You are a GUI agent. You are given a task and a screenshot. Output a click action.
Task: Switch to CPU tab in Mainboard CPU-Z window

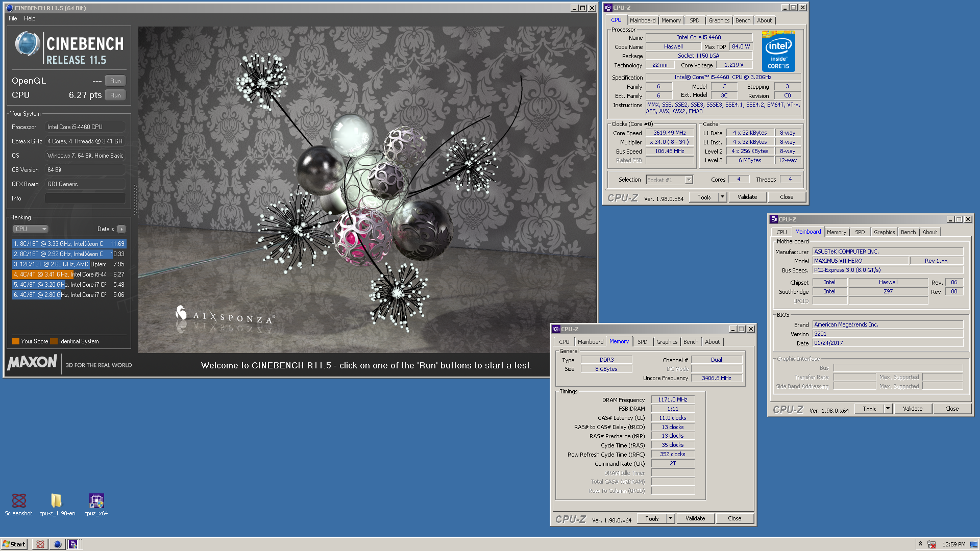click(781, 232)
